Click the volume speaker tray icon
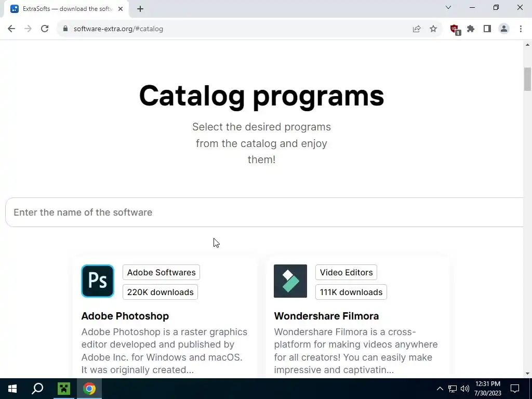The height and width of the screenshot is (399, 532). click(x=465, y=389)
